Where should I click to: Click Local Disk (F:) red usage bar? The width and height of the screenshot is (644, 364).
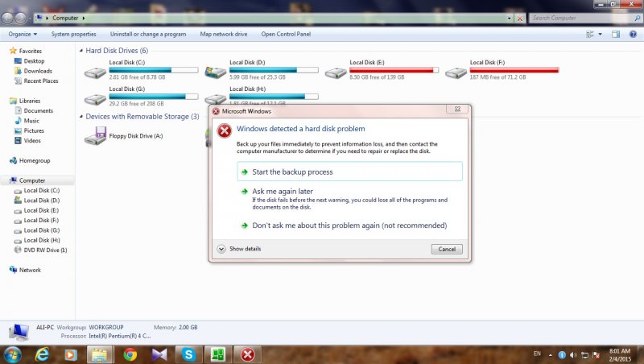pyautogui.click(x=514, y=70)
